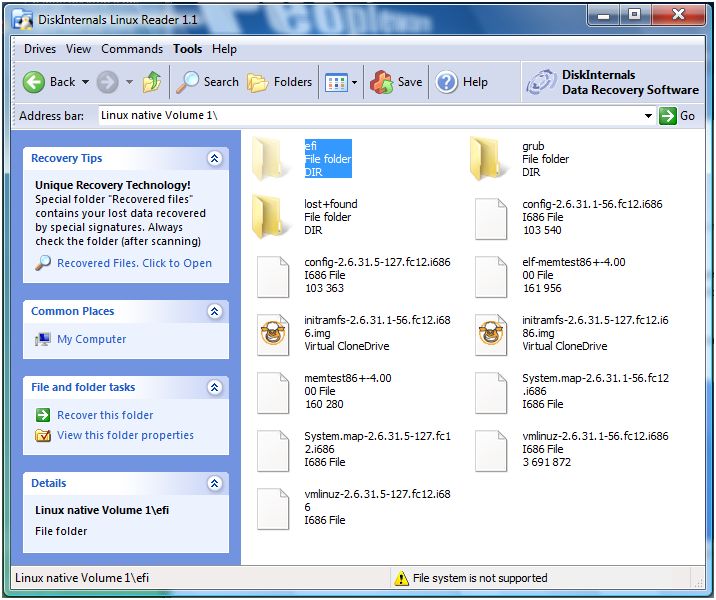The height and width of the screenshot is (600, 716).
Task: Open the Help menu
Action: tap(224, 49)
